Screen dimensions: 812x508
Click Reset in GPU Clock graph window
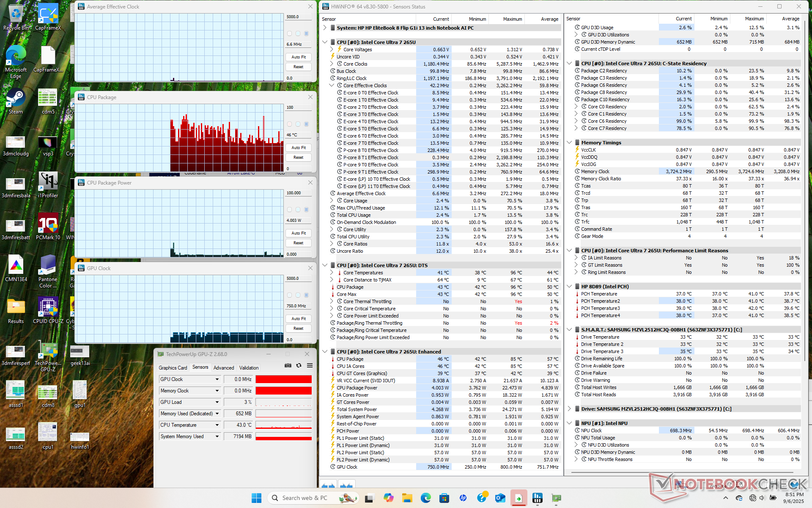point(299,329)
